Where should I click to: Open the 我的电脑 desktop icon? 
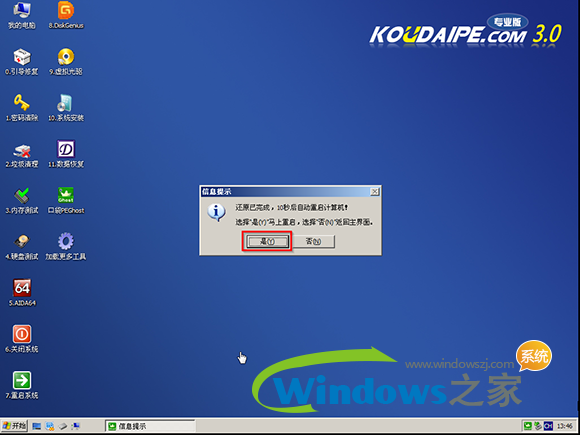pos(21,16)
